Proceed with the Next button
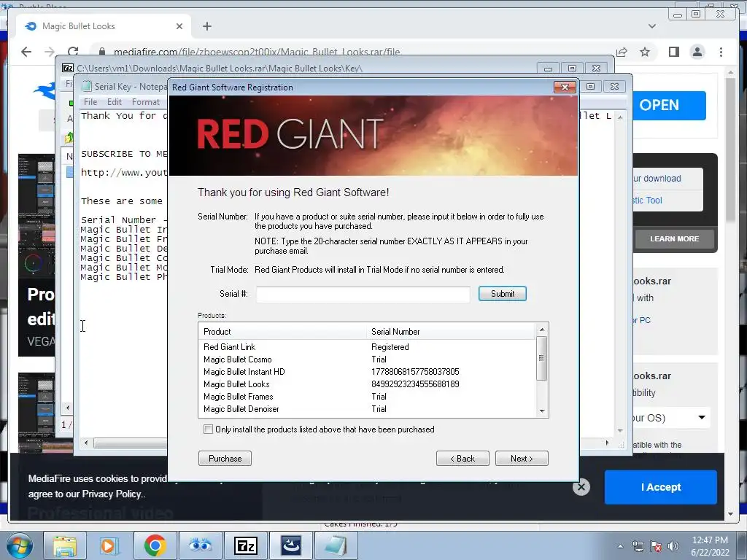 coord(522,458)
